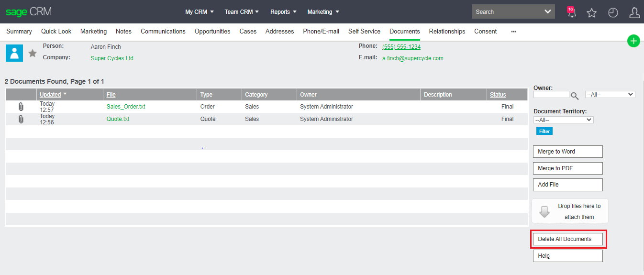This screenshot has width=644, height=275.
Task: Open the user profile icon
Action: (634, 13)
